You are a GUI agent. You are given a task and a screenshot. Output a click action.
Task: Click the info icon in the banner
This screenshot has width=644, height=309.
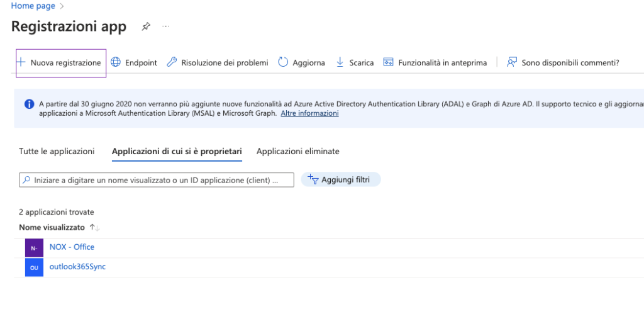[x=29, y=104]
